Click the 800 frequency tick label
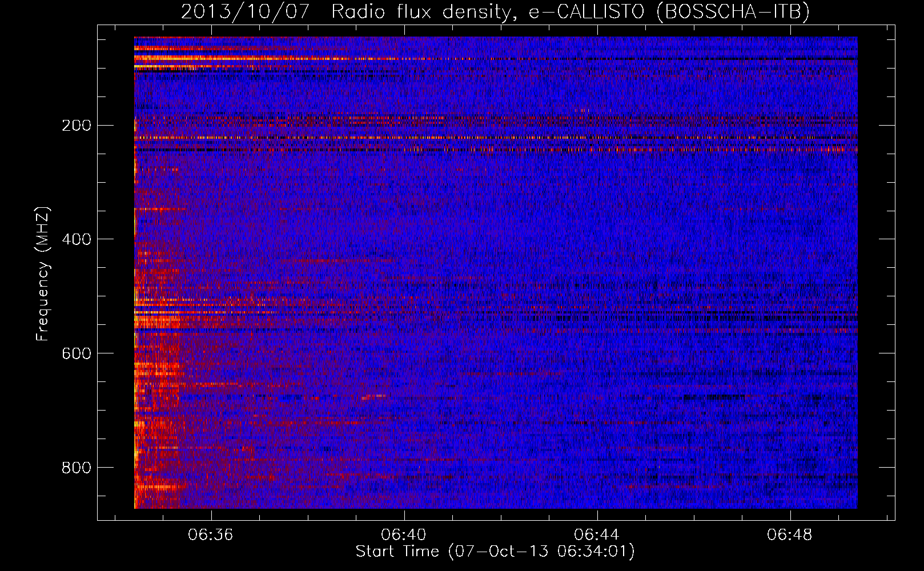Viewport: 924px width, 571px height. coord(77,468)
